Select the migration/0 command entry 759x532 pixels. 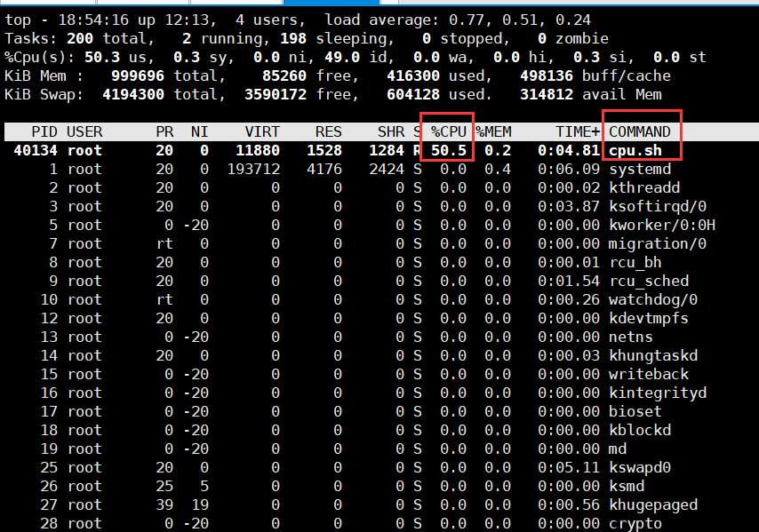point(658,243)
